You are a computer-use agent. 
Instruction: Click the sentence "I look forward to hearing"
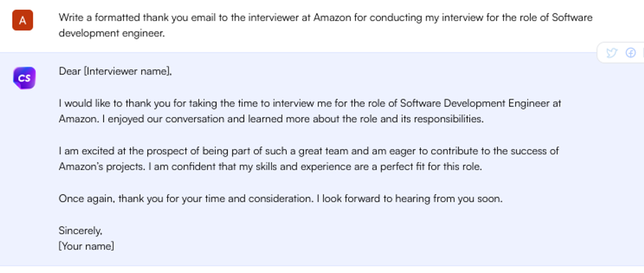click(409, 199)
